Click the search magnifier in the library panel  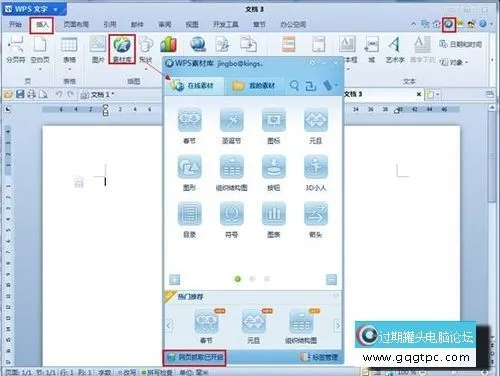(294, 86)
